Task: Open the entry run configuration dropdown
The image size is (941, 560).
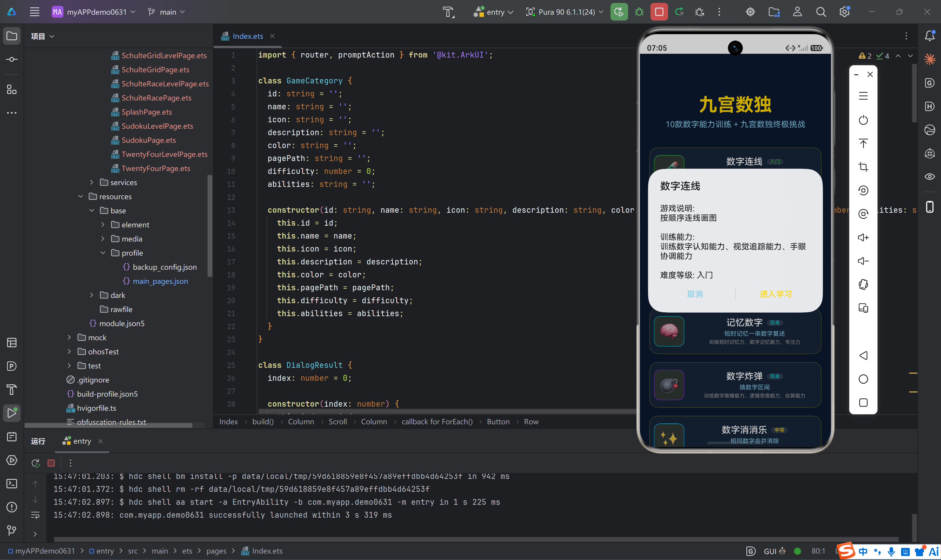Action: pyautogui.click(x=493, y=12)
